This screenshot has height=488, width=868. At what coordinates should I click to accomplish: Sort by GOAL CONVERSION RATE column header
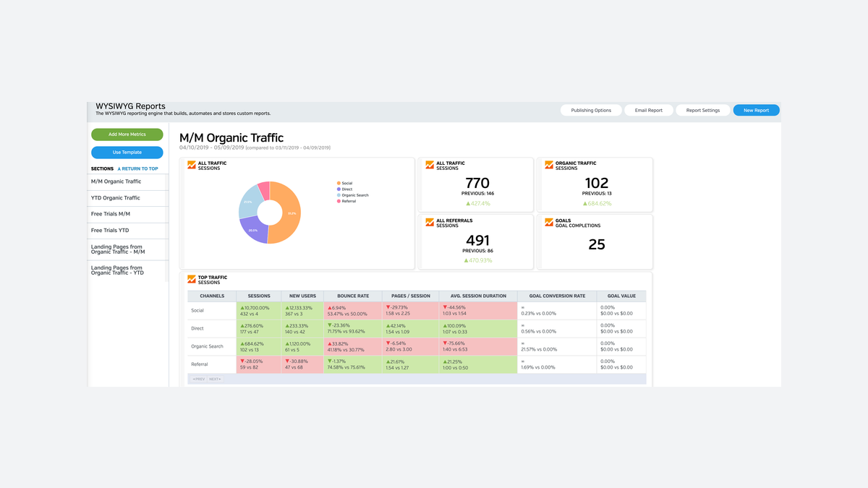557,296
